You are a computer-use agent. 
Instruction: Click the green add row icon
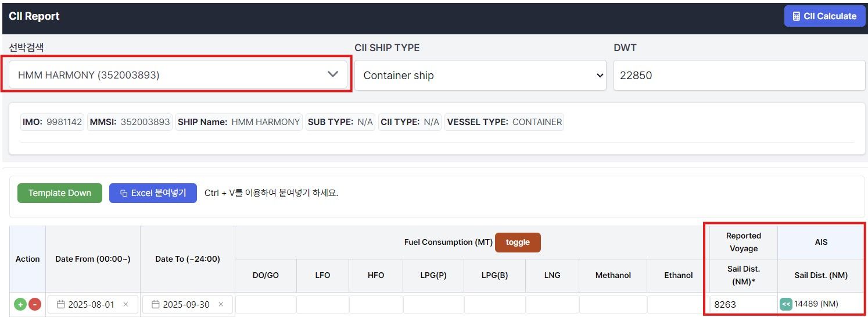coord(20,304)
